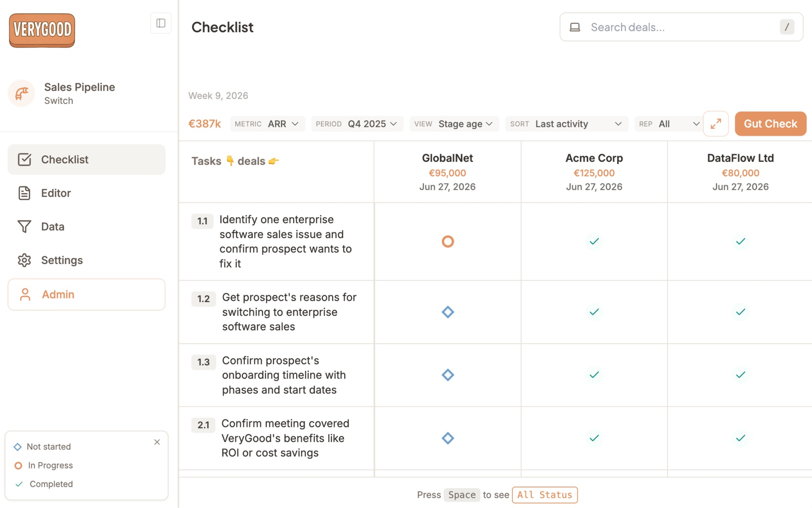Screen dimensions: 812x508
Task: Collapse the sidebar panel icon
Action: coord(161,23)
